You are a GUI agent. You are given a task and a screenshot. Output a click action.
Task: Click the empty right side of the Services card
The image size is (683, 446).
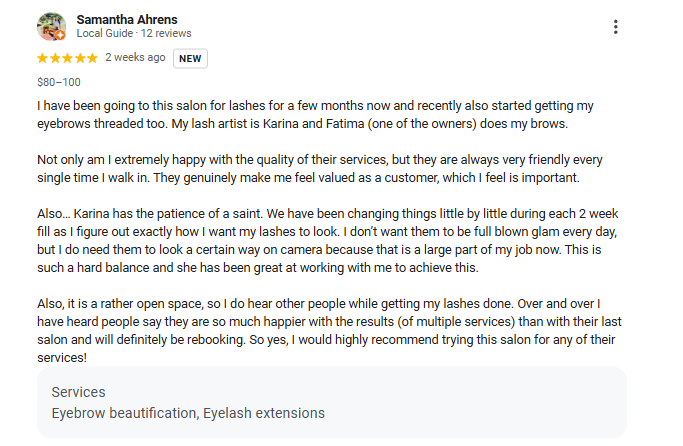500,402
